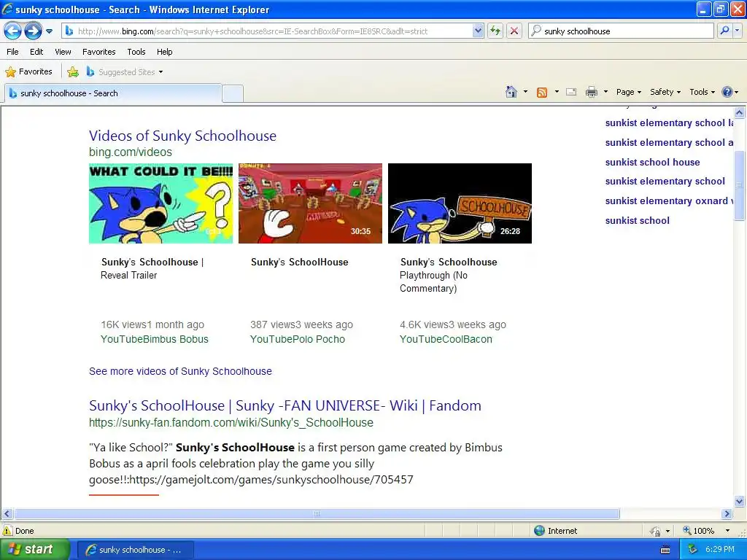Open the search provider dropdown arrow

coord(737,31)
